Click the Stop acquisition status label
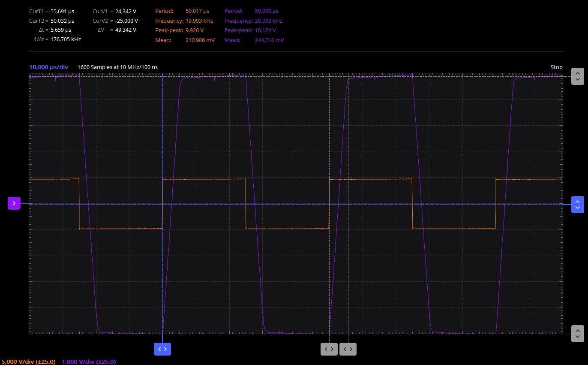 click(x=556, y=67)
